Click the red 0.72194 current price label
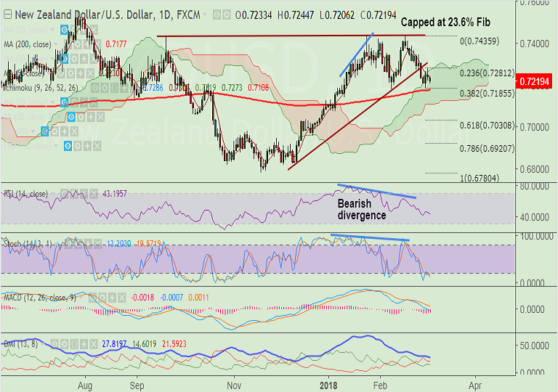558x392 pixels. coord(534,81)
